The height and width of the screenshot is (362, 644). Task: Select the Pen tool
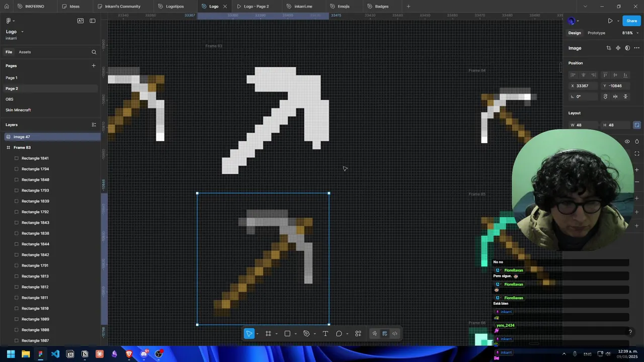click(306, 334)
